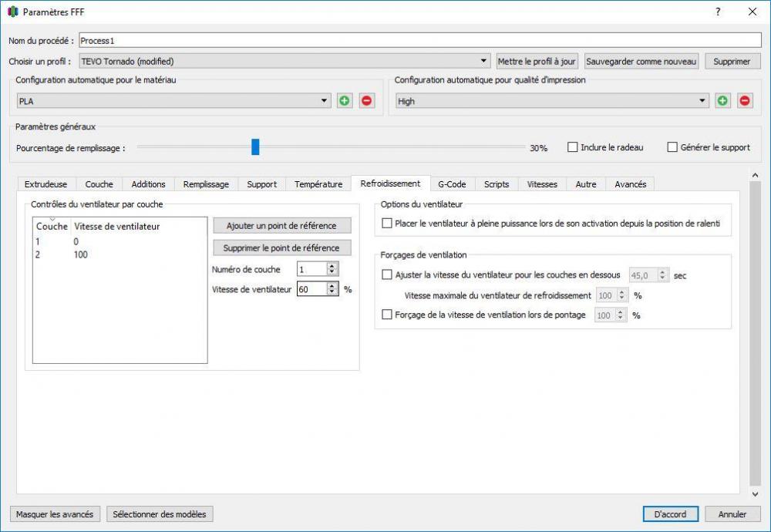Screen dimensions: 771x532
Task: Select layer 2 row with fan speed 100
Action: (120, 254)
